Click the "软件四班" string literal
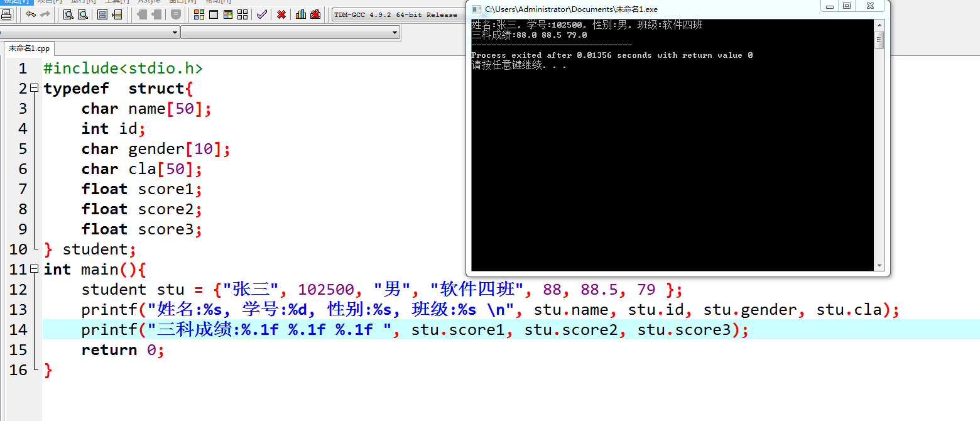 [477, 289]
